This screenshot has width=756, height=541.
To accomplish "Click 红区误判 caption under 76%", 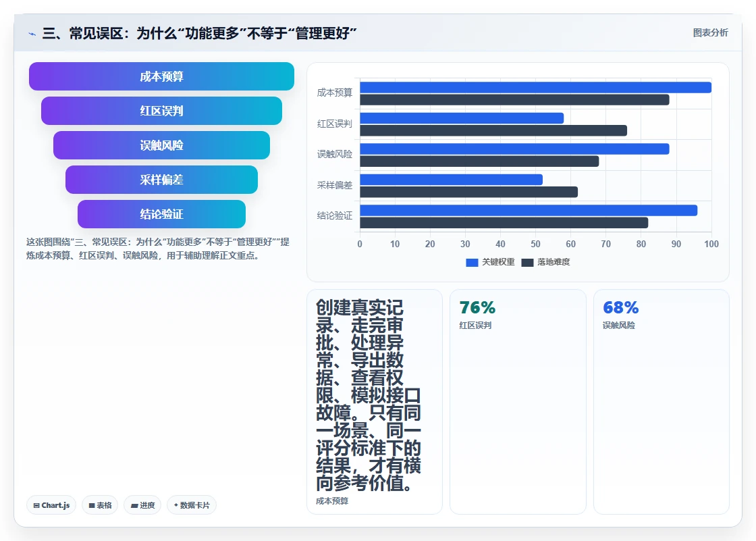I will click(475, 326).
